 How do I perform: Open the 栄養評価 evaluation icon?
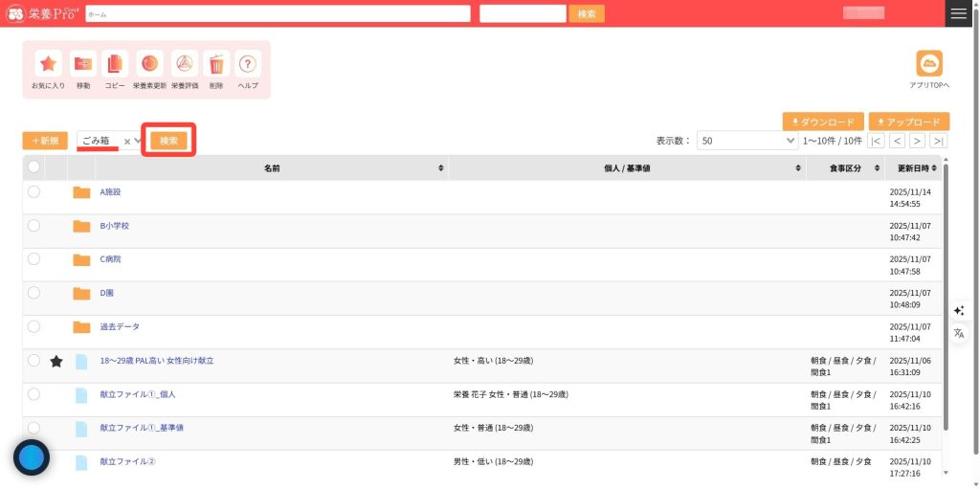click(185, 64)
